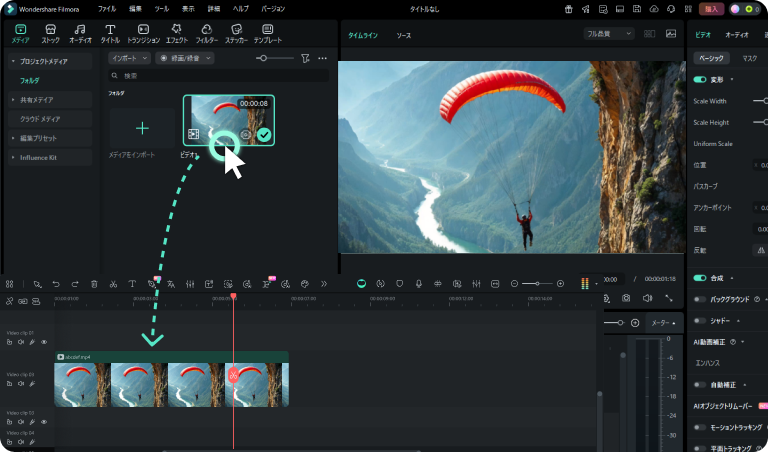Click the gift icon in the title bar
The image size is (768, 452).
(x=569, y=9)
